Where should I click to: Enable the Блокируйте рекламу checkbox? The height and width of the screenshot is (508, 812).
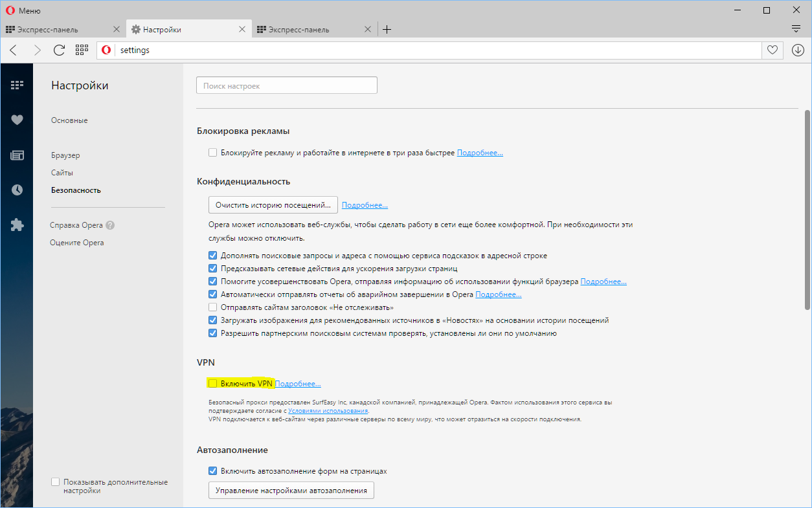point(212,153)
